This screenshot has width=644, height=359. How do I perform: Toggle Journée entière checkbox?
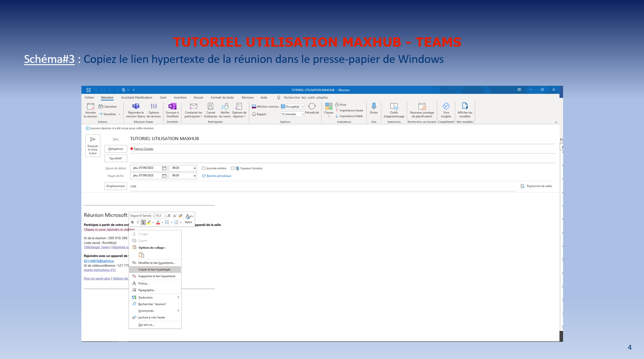click(x=203, y=168)
